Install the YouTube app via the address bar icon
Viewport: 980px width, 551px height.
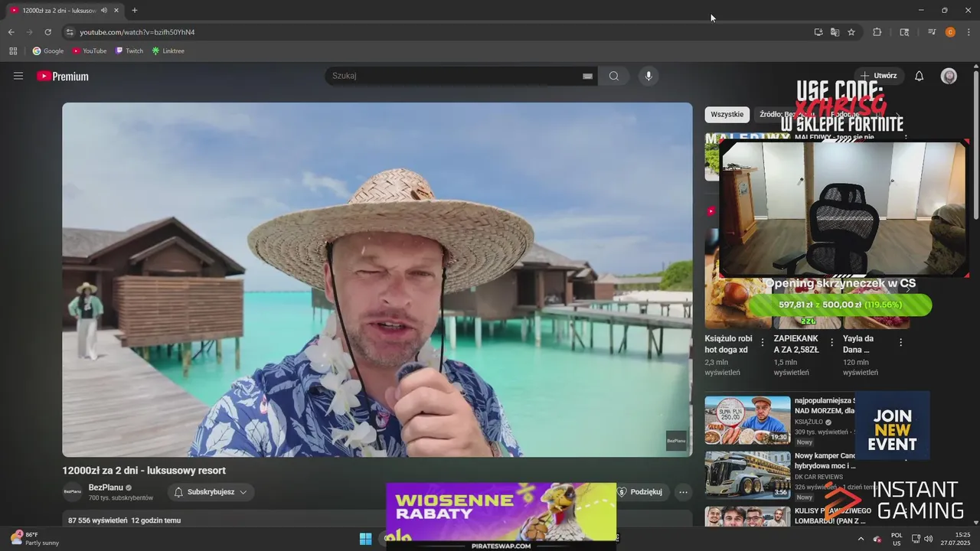click(x=818, y=32)
